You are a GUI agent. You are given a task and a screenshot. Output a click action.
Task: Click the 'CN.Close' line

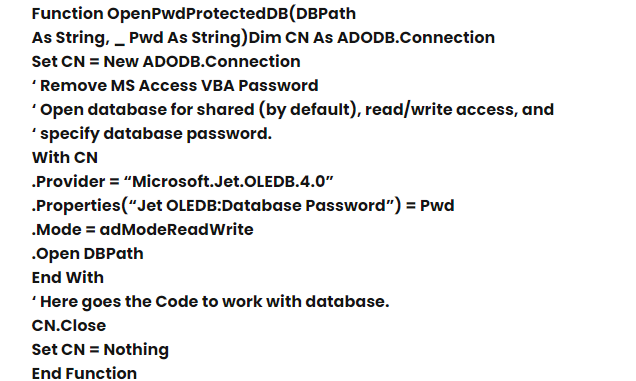69,325
